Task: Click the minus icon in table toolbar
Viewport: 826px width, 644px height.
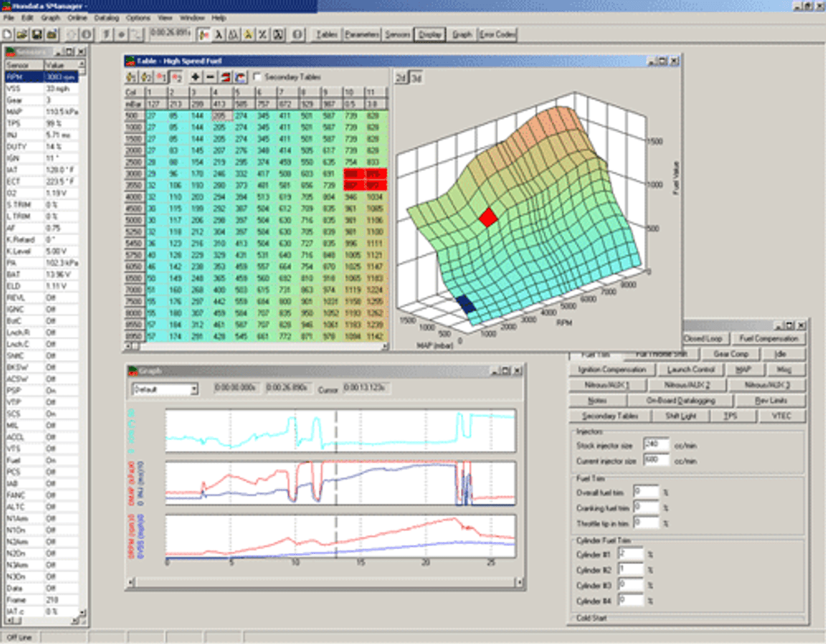Action: coord(210,77)
